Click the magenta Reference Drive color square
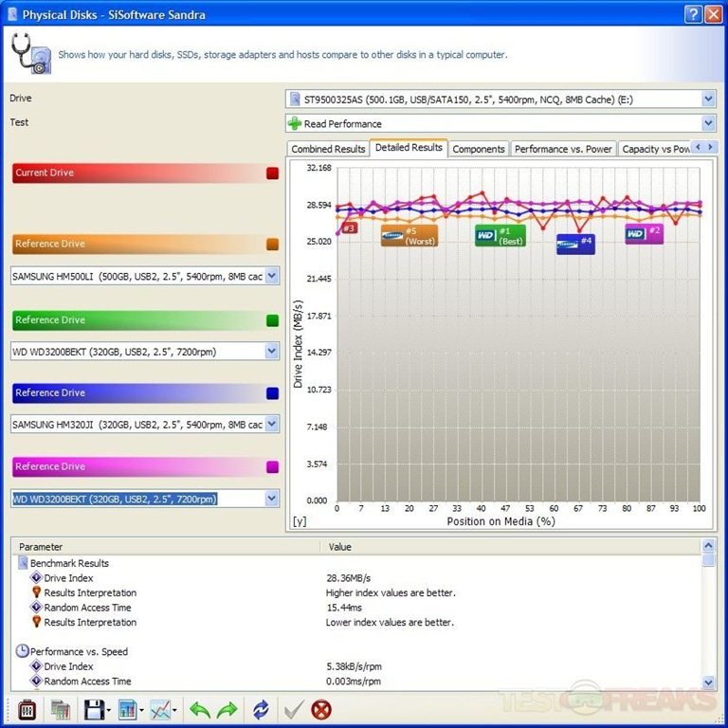Image resolution: width=728 pixels, height=728 pixels. tap(273, 467)
